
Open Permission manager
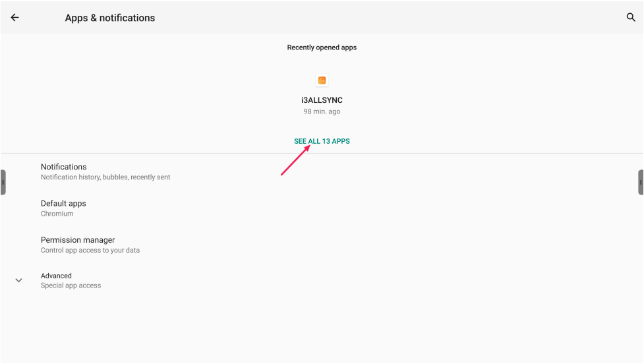tap(78, 240)
